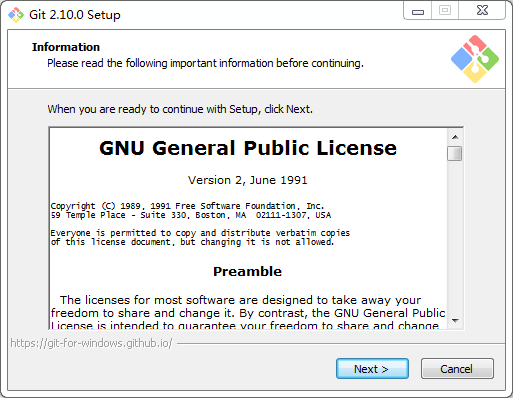Click the GNU General Public License heading

[248, 148]
